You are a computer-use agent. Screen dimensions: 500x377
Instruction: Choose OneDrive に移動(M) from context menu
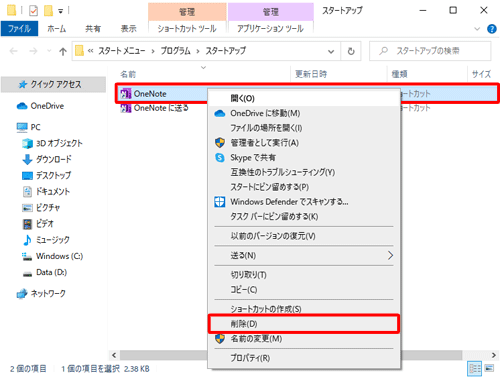click(304, 113)
